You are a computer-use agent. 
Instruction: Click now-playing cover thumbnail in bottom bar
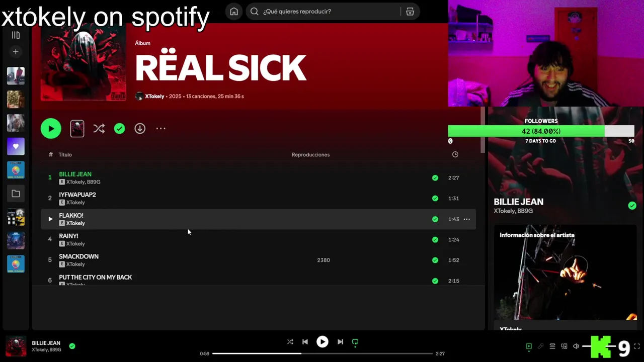pos(16,346)
